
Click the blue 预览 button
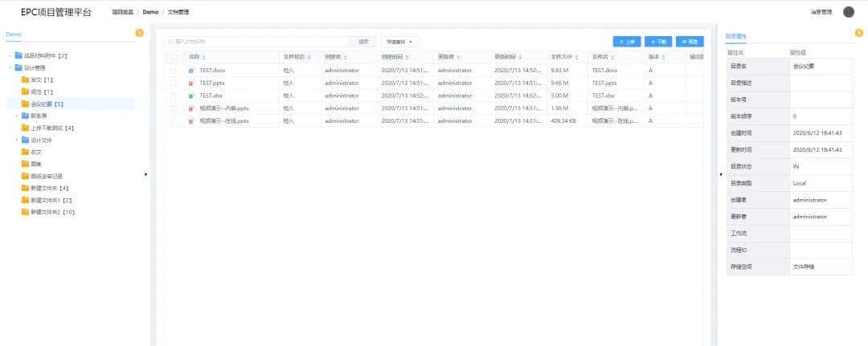(690, 42)
